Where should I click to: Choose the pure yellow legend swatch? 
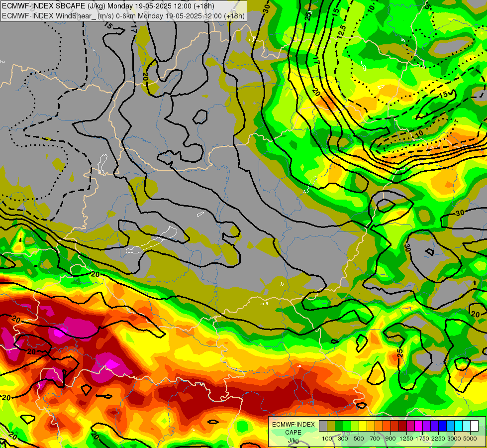pos(363,426)
